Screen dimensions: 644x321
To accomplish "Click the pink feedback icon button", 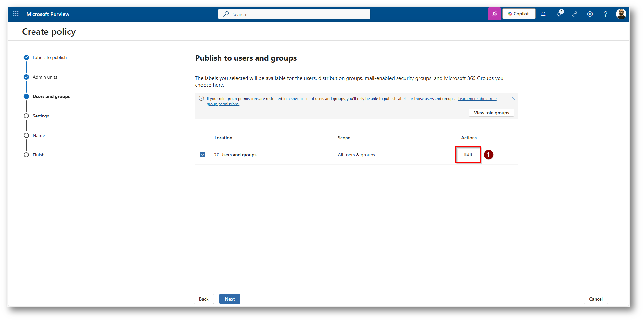I will coord(494,14).
